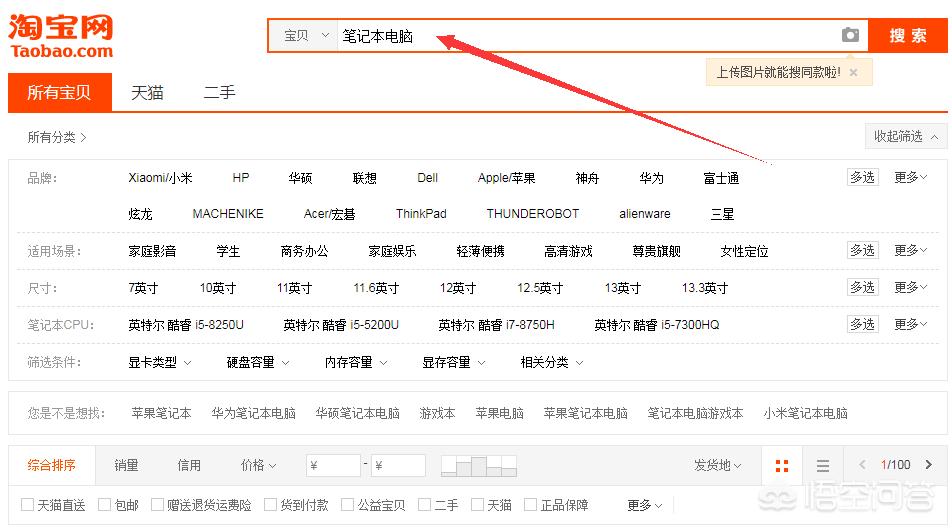This screenshot has width=952, height=529.
Task: Sort results by 信用
Action: 189,465
